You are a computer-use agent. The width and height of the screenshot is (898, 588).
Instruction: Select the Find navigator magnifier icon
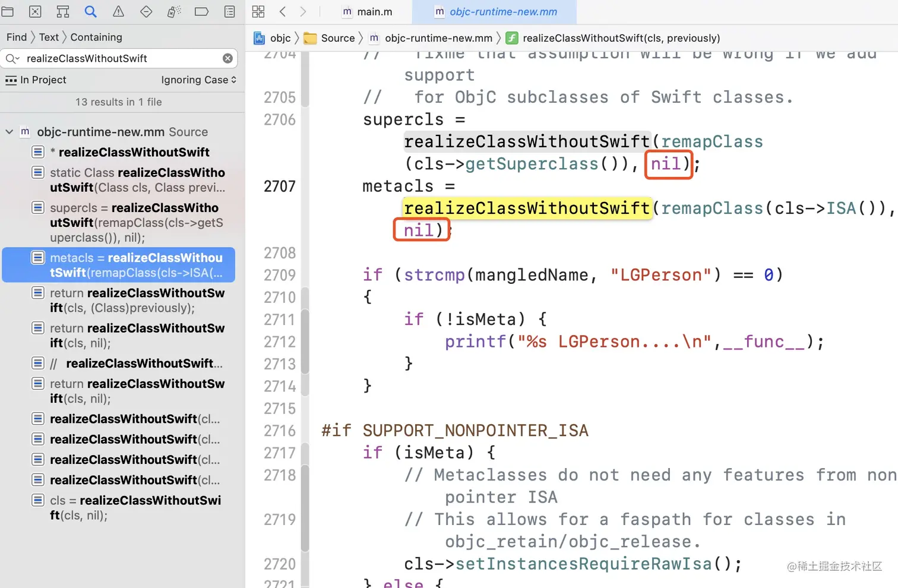click(x=90, y=11)
